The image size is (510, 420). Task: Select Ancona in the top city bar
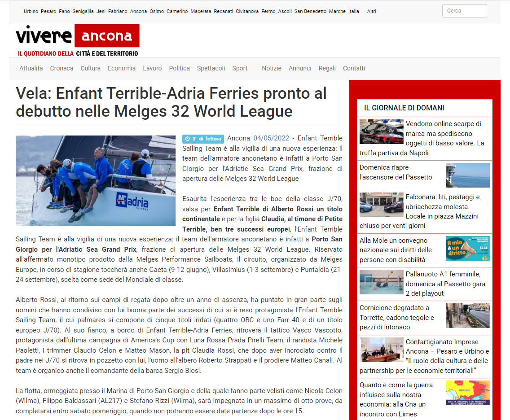139,11
